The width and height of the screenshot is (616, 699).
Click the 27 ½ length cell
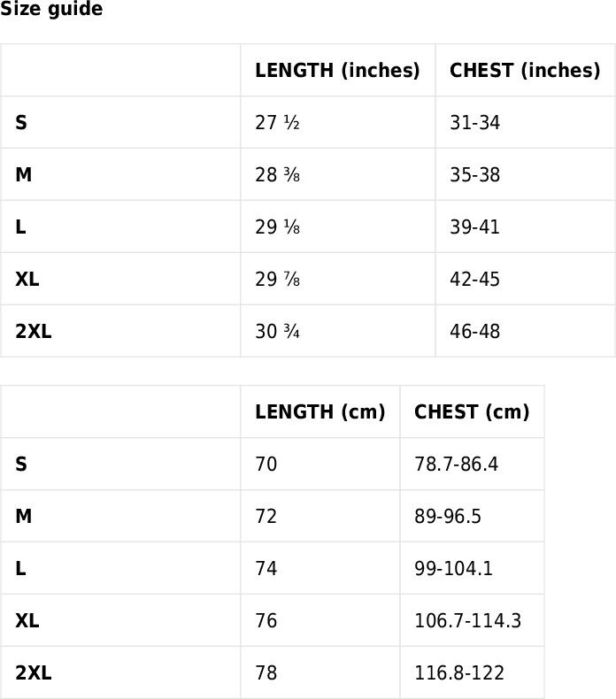pos(338,122)
